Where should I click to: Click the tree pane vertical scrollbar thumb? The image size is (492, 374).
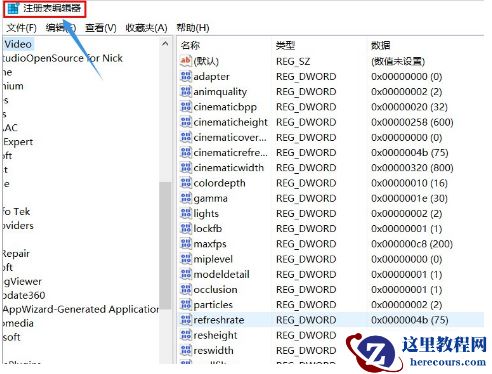click(165, 245)
